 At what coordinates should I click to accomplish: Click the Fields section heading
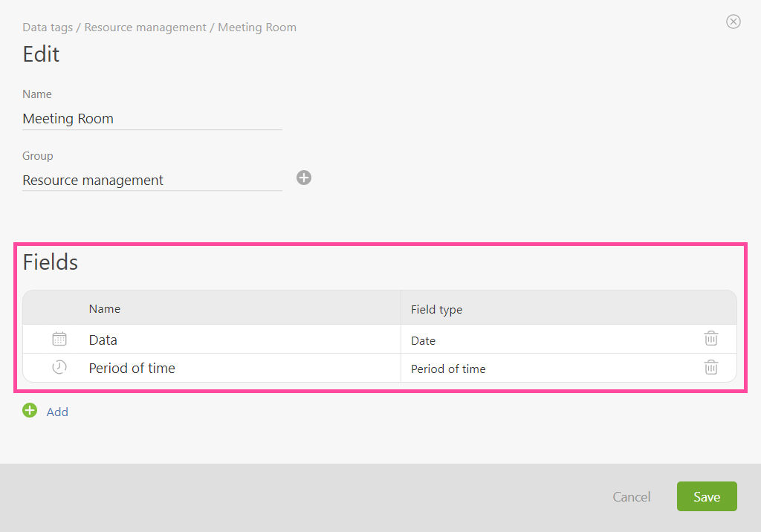point(51,262)
